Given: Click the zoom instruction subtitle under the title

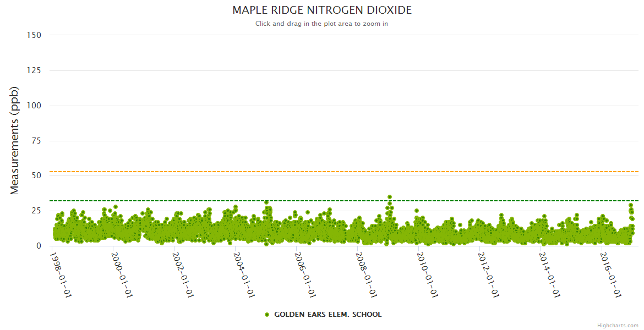Looking at the screenshot, I should [x=322, y=24].
